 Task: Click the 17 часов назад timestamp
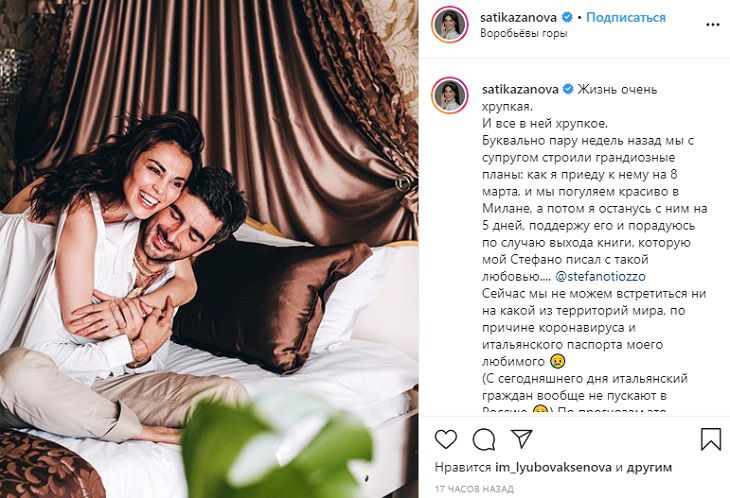(474, 489)
